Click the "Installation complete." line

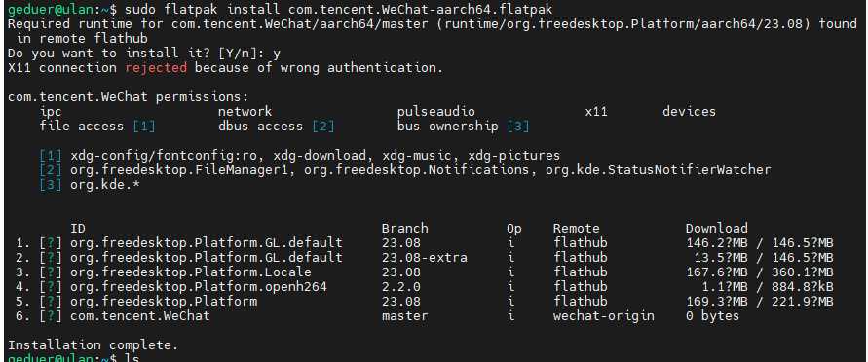[93, 345]
